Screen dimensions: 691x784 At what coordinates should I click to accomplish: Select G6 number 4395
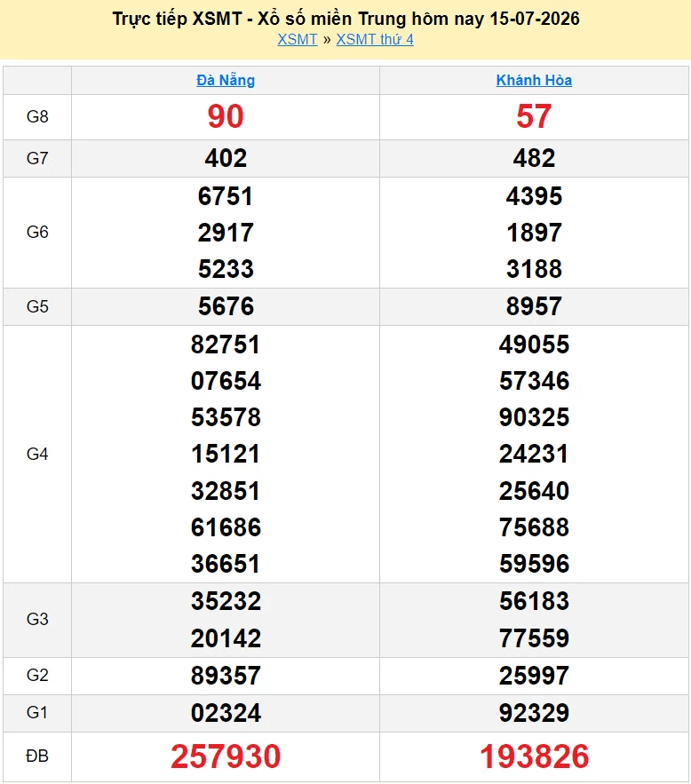(534, 196)
